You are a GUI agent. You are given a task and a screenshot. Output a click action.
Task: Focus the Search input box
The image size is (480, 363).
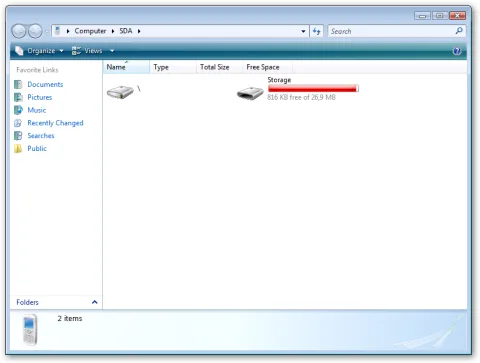[392, 31]
